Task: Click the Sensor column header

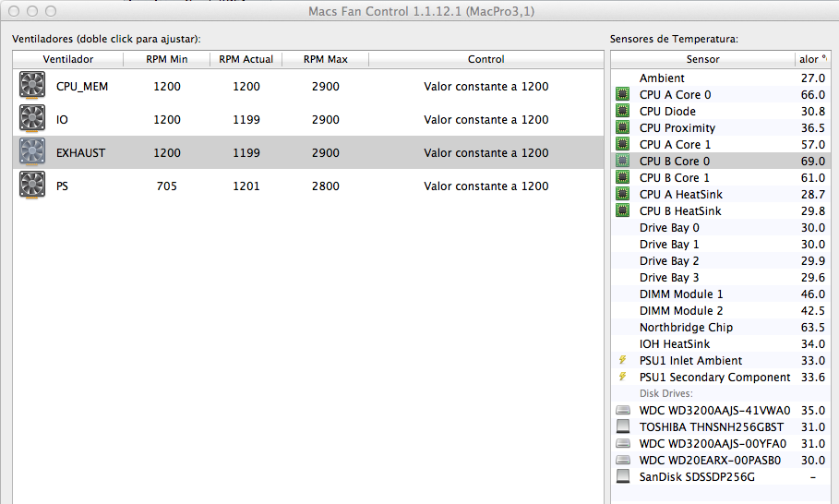Action: [702, 59]
